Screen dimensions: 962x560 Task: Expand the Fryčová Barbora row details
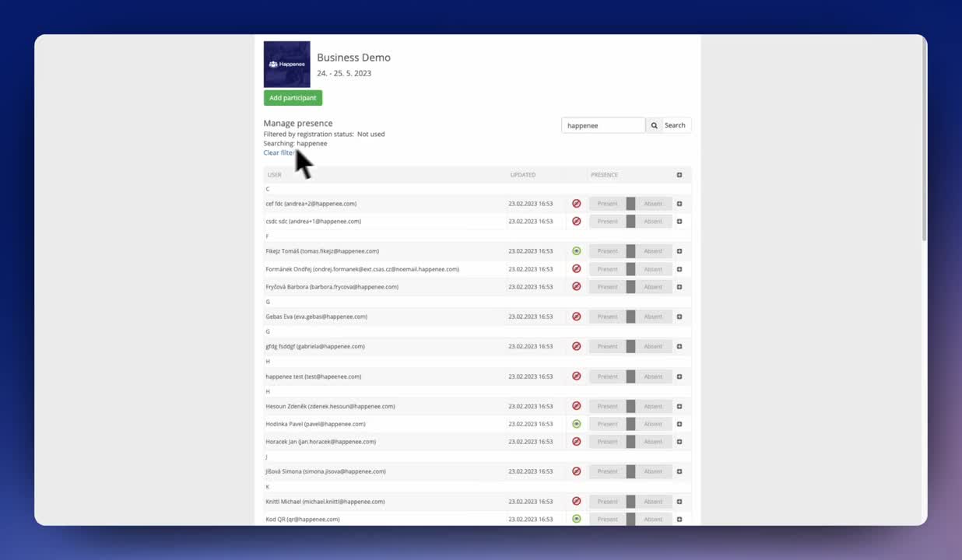pos(679,287)
